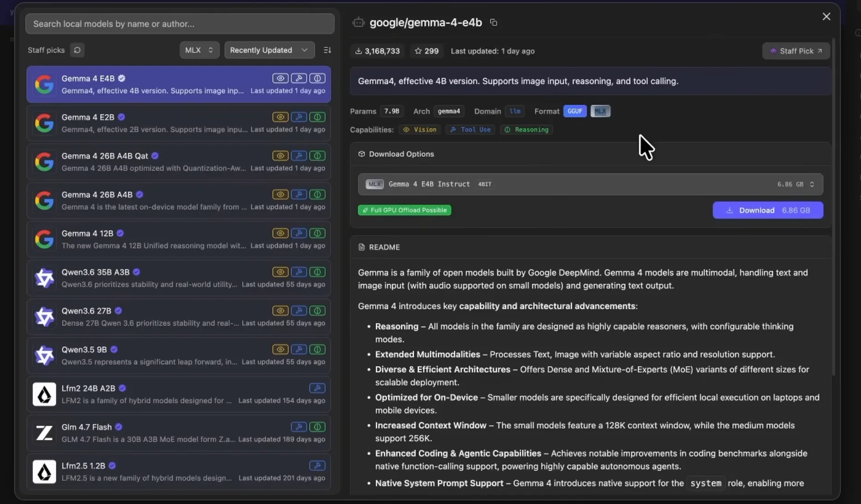Click the Staff picks label
Viewport: 861px width, 504px height.
[x=46, y=50]
